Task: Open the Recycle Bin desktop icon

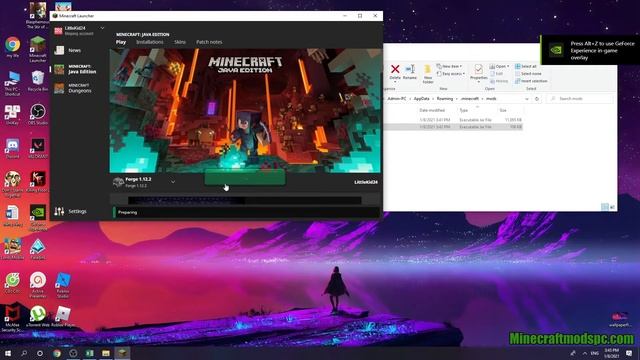Action: pos(38,81)
